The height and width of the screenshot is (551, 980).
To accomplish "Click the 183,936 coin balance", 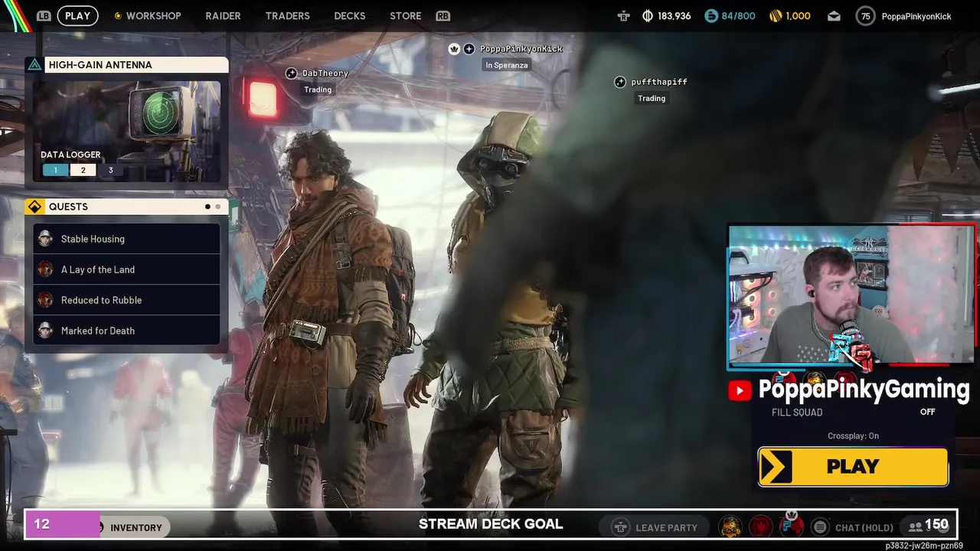I will pos(674,16).
